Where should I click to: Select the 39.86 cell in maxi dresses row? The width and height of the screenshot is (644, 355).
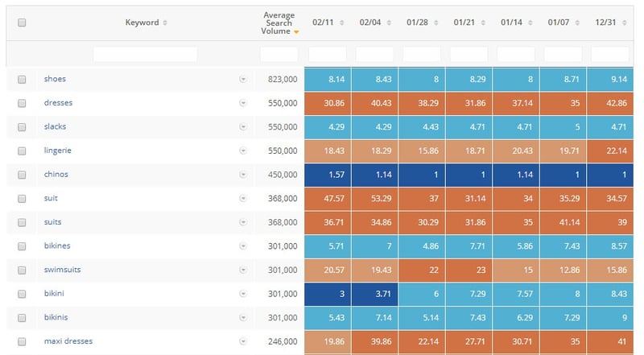374,341
